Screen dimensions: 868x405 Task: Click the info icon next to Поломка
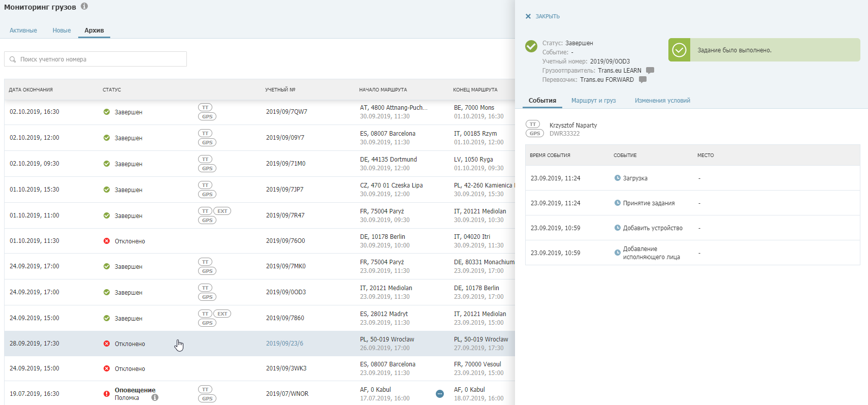pyautogui.click(x=155, y=397)
